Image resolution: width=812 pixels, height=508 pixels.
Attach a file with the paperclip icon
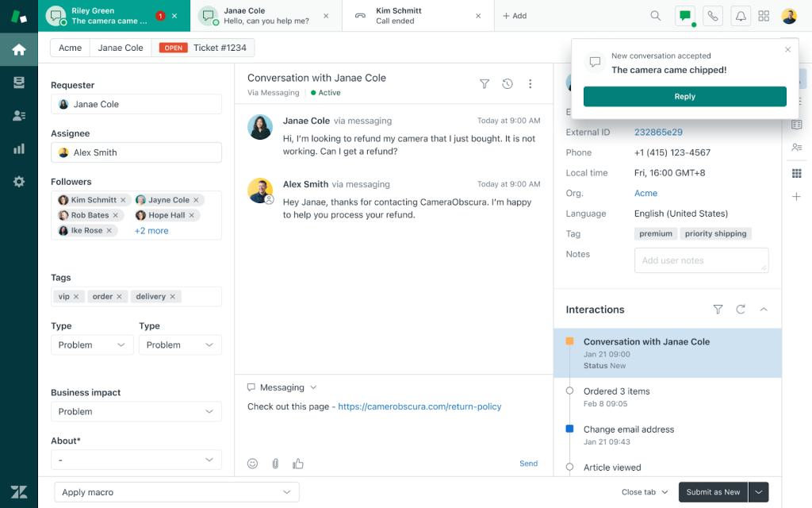pos(275,463)
